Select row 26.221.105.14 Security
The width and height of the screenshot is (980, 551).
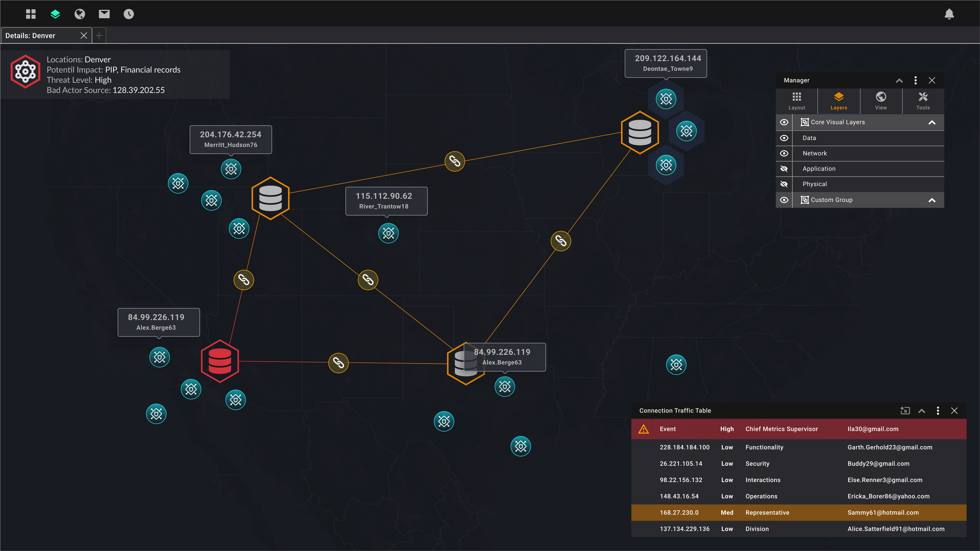[799, 464]
